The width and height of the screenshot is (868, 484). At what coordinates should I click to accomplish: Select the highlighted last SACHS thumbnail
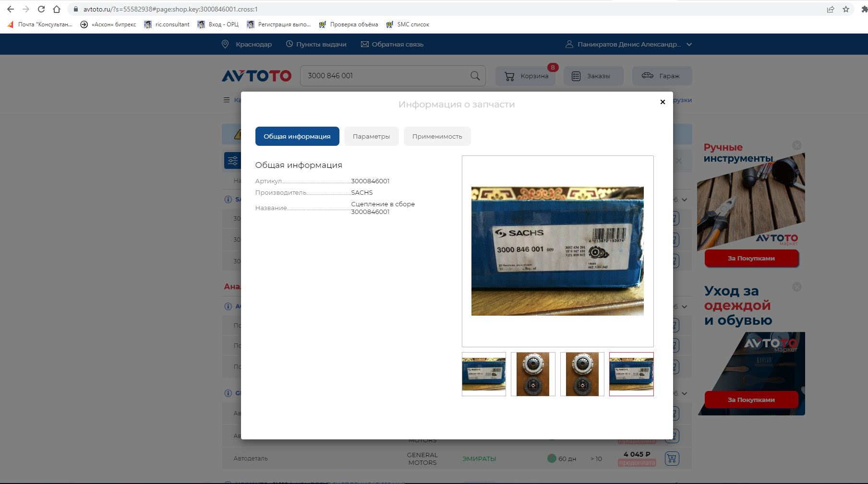[x=631, y=374]
